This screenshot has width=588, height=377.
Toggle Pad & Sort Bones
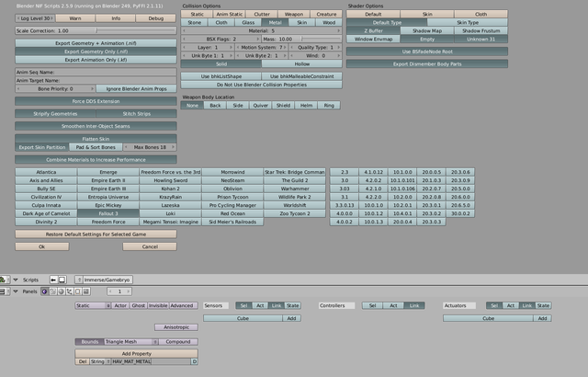tap(96, 147)
